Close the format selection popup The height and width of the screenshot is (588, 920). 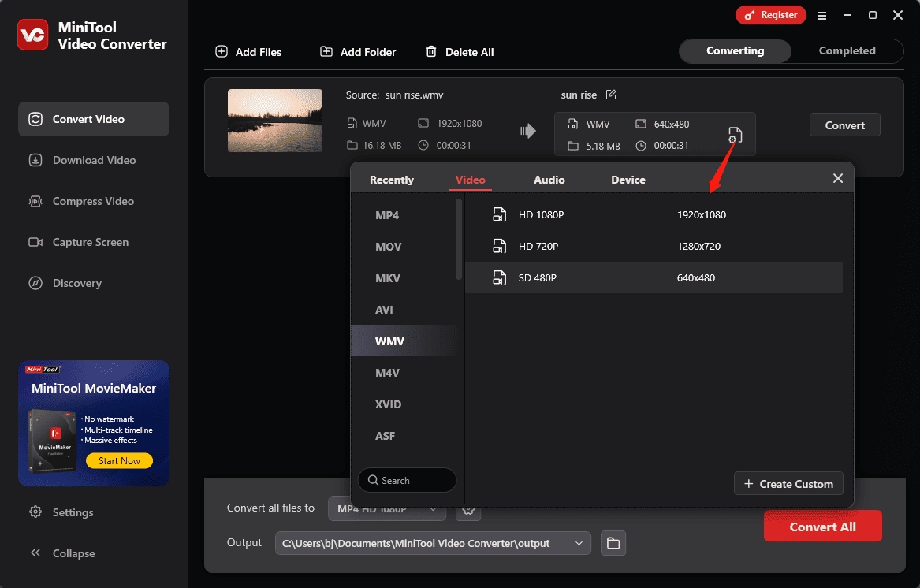click(838, 178)
